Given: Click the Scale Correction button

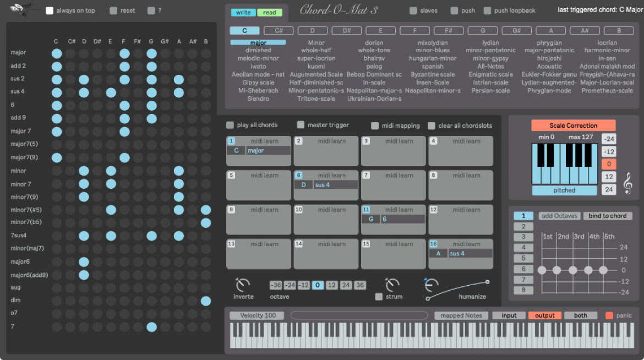Looking at the screenshot, I should point(574,126).
